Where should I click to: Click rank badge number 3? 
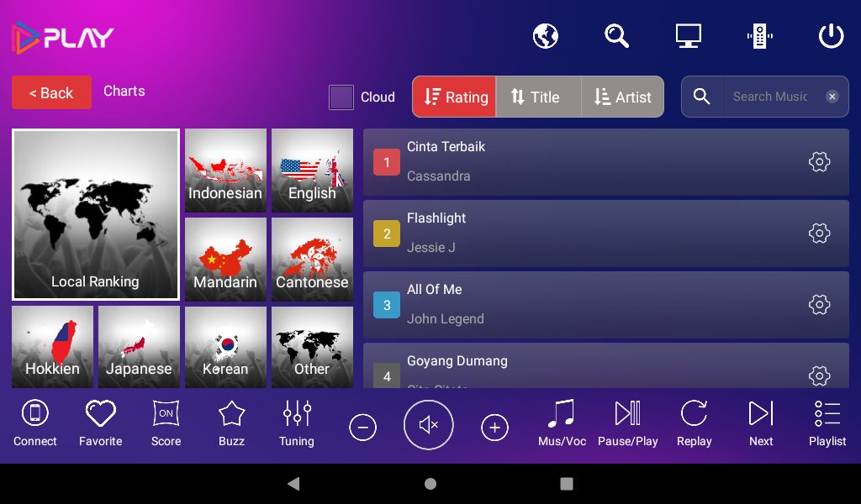(387, 305)
